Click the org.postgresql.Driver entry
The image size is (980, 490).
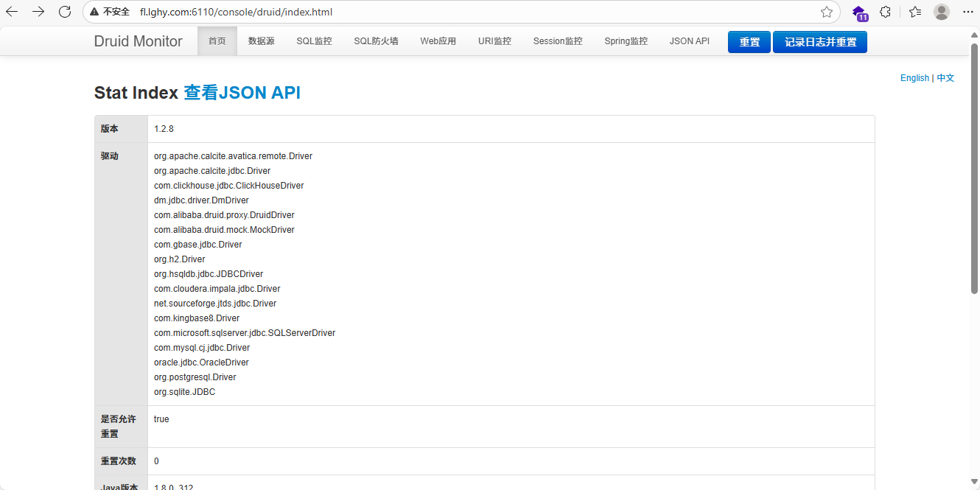point(195,377)
